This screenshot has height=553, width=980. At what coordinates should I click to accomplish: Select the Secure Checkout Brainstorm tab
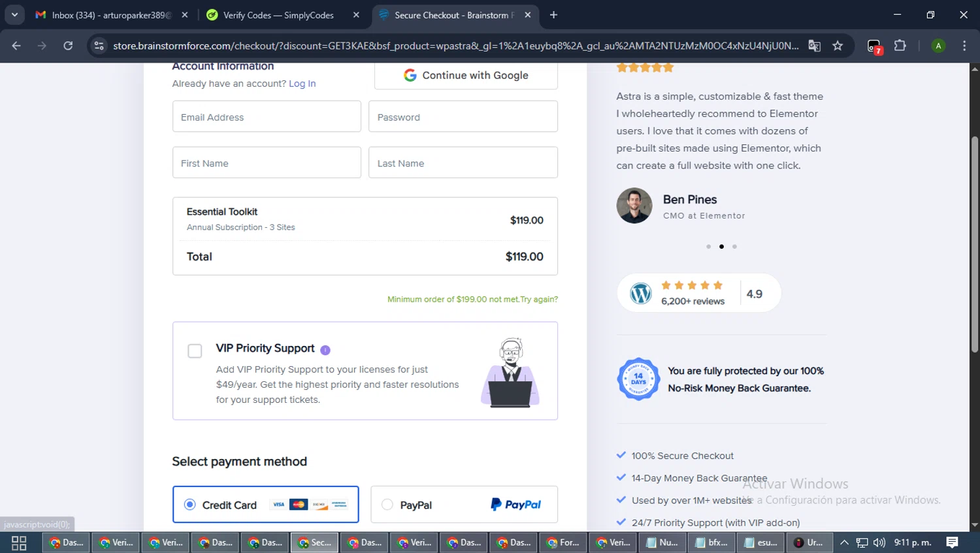pyautogui.click(x=454, y=15)
